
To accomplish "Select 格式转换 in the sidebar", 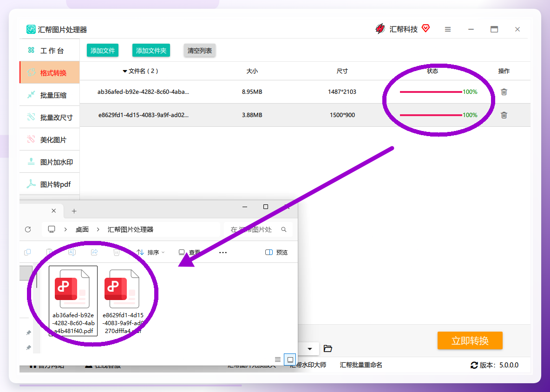I will click(x=49, y=72).
